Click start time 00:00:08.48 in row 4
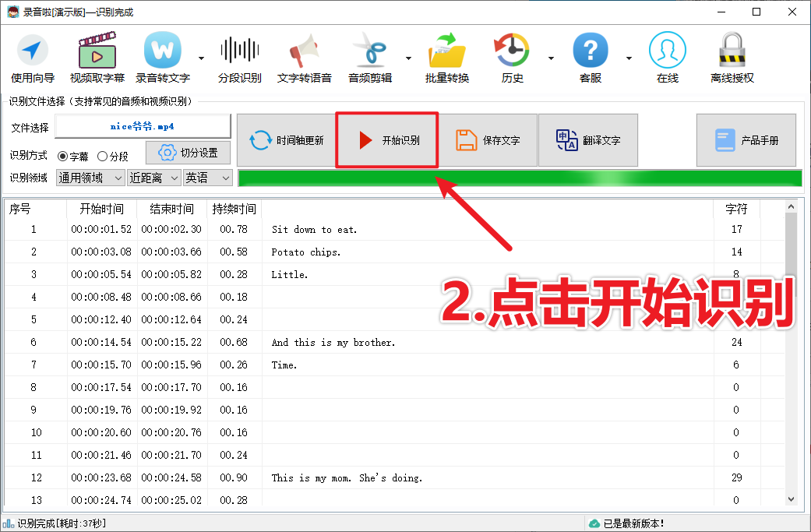 [101, 298]
